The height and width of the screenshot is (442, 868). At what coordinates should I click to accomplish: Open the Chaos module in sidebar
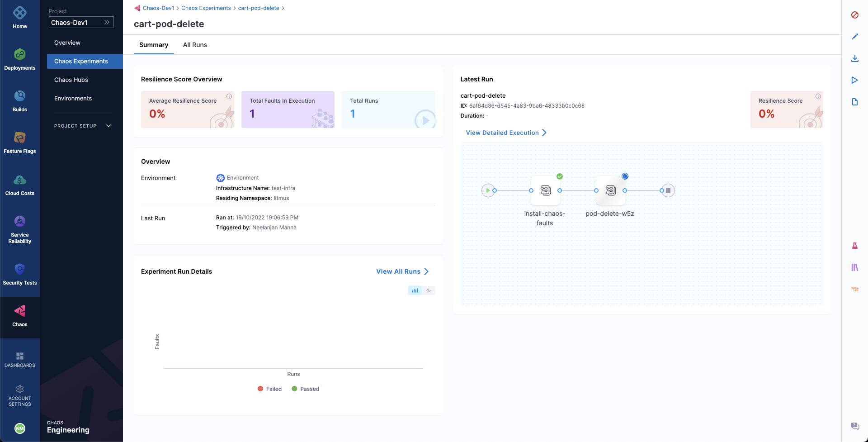(20, 316)
